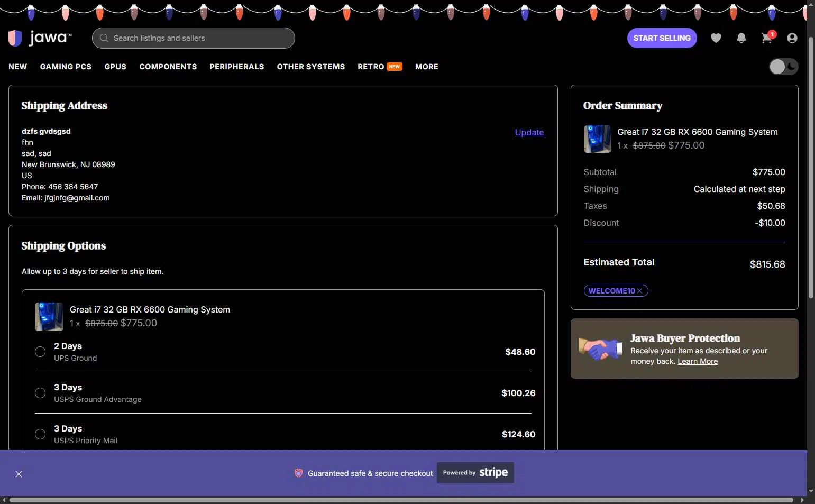815x504 pixels.
Task: Click Shipping Options product thumbnail
Action: click(x=49, y=316)
